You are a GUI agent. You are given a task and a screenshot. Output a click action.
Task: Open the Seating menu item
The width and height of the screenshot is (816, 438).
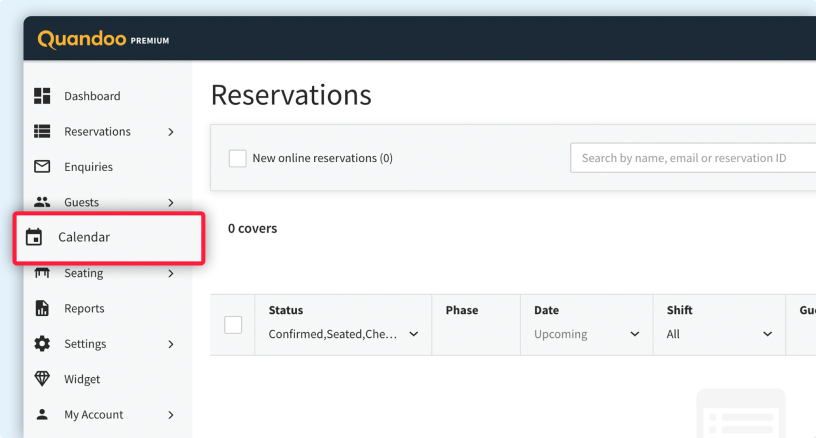[x=84, y=274]
